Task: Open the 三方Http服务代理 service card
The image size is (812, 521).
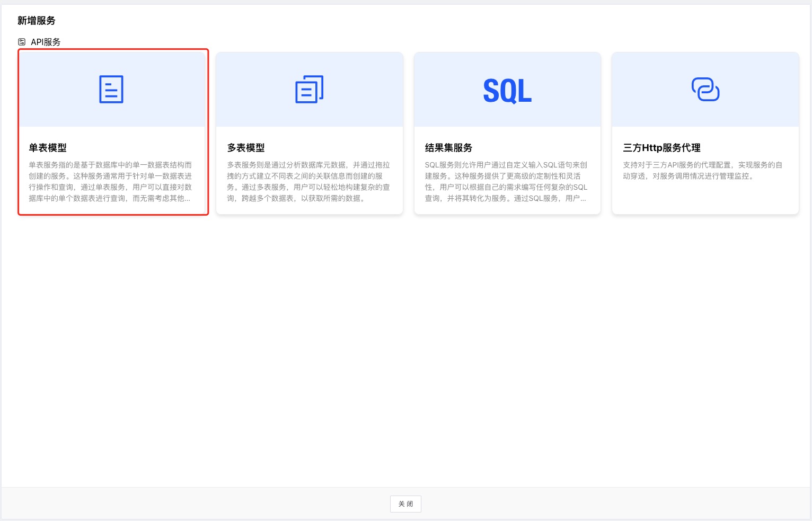Action: tap(705, 133)
